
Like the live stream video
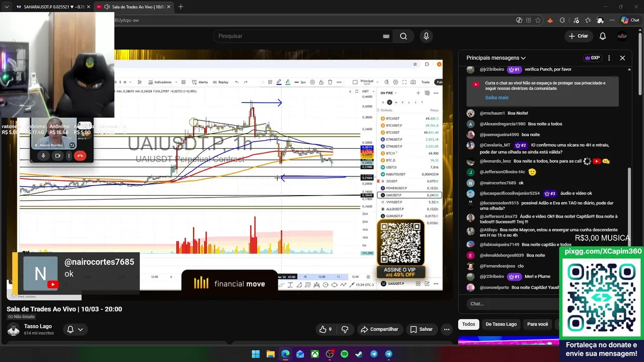(x=326, y=329)
